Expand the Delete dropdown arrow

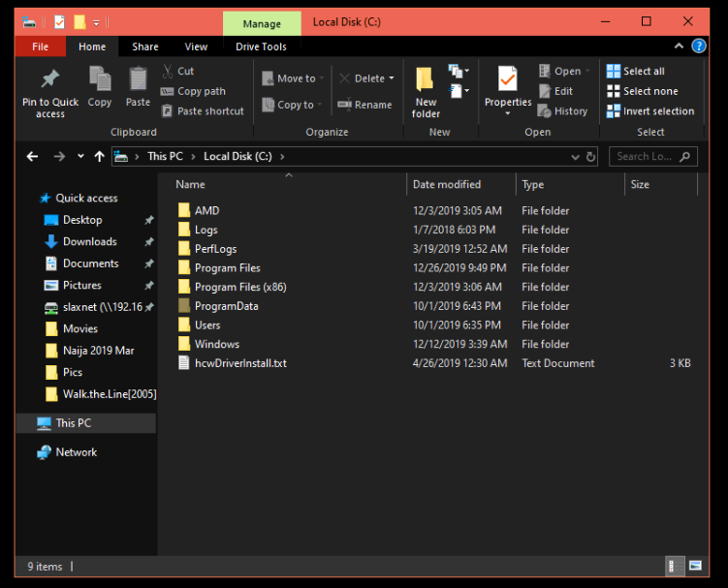point(392,78)
